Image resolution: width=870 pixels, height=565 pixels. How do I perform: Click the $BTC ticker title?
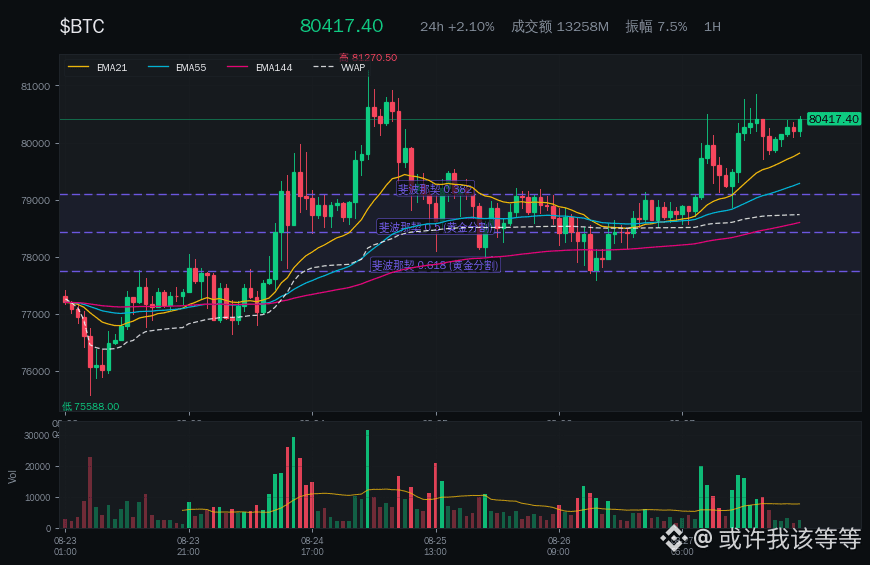coord(82,26)
